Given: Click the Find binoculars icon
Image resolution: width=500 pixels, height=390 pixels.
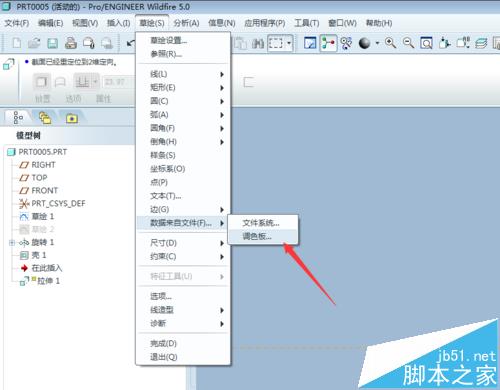Looking at the screenshot, I should 258,43.
